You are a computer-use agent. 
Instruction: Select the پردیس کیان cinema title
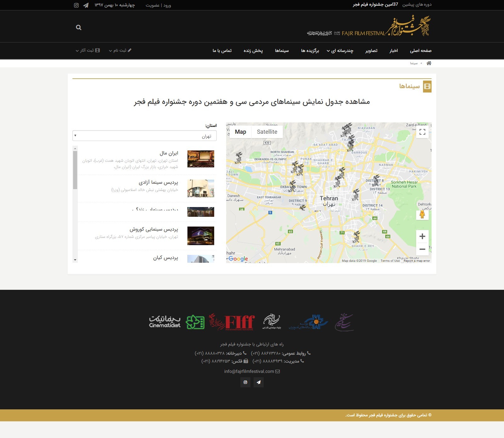(x=165, y=258)
